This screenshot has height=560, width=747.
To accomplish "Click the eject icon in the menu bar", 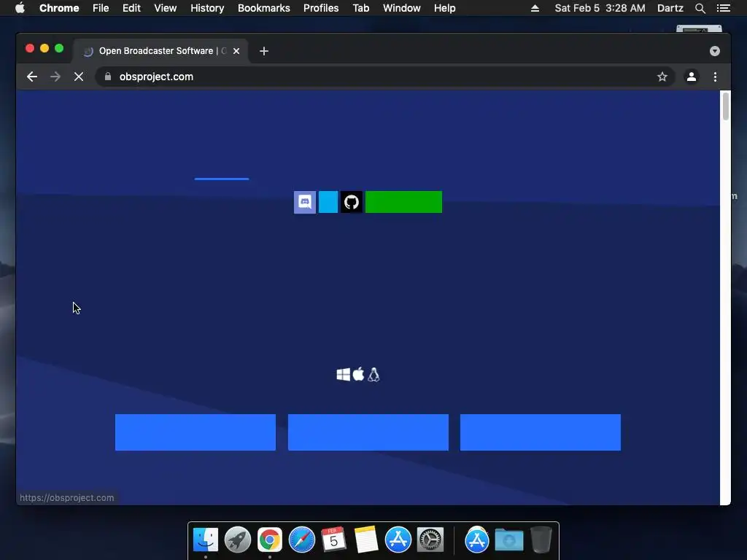I will click(535, 8).
